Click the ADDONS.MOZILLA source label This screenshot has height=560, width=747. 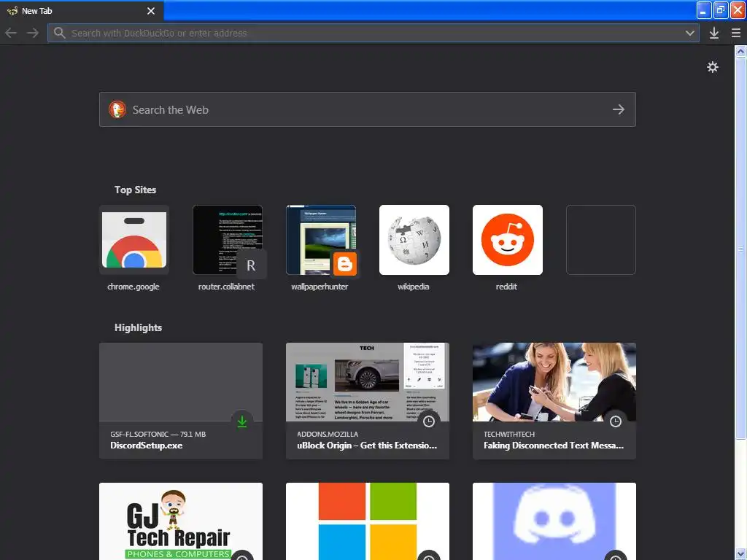(x=328, y=435)
